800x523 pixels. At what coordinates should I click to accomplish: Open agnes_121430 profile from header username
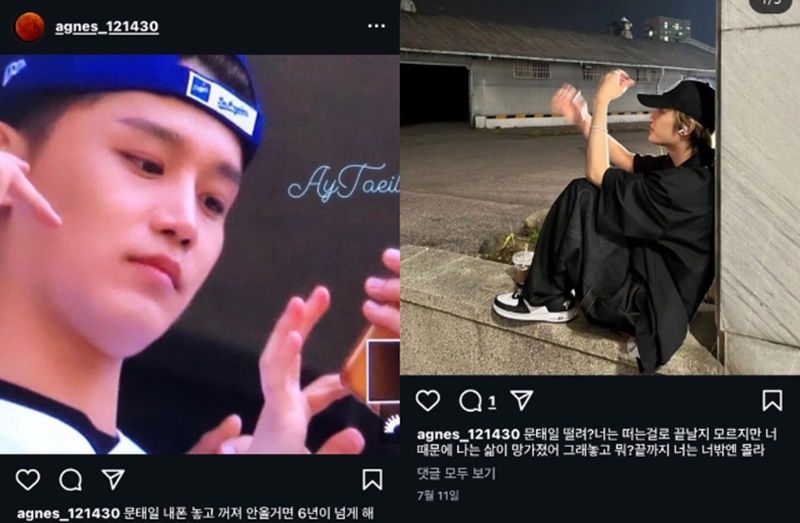[107, 27]
